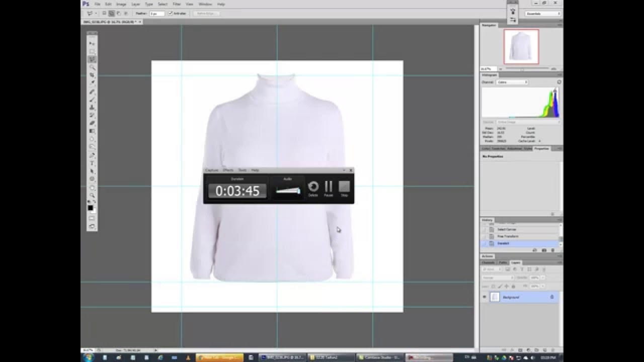
Task: Select the Shape tool
Action: click(x=92, y=179)
